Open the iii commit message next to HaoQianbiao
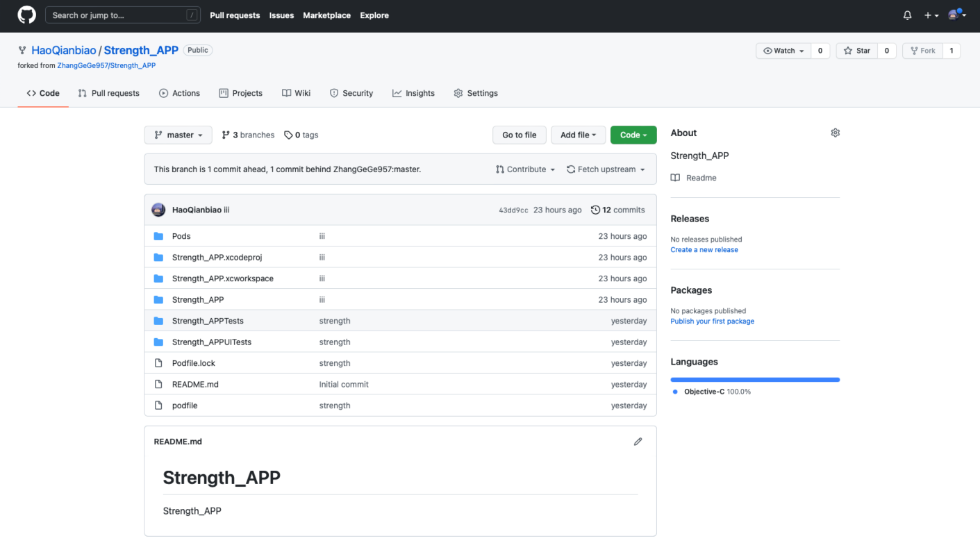Viewport: 980px width, 543px height. (x=226, y=210)
